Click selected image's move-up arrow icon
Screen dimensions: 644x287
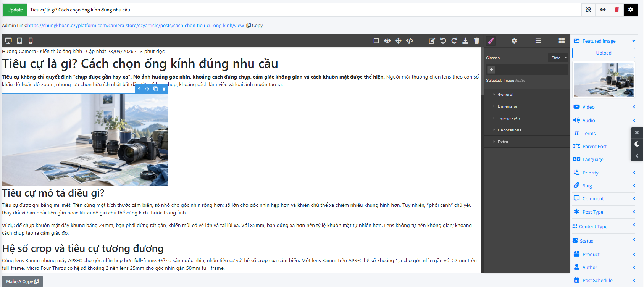pos(139,89)
